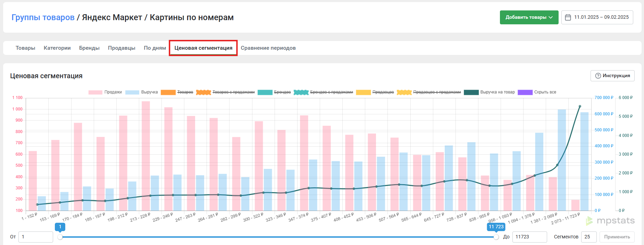
Task: Click the 1 100 sales axis value
Action: tap(17, 98)
